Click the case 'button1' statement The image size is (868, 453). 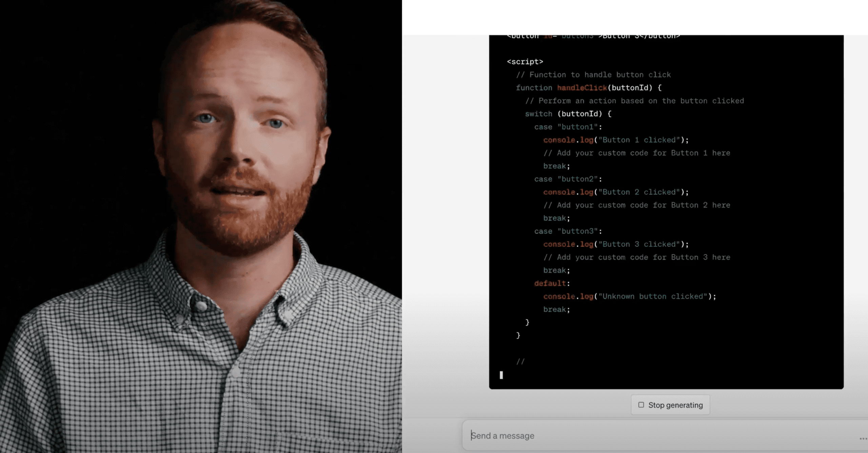tap(567, 126)
